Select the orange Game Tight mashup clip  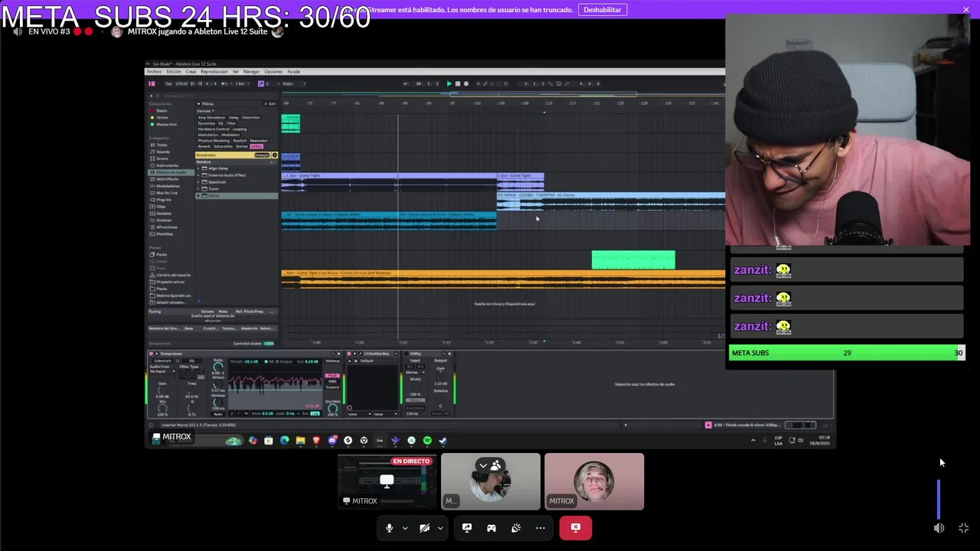click(502, 279)
